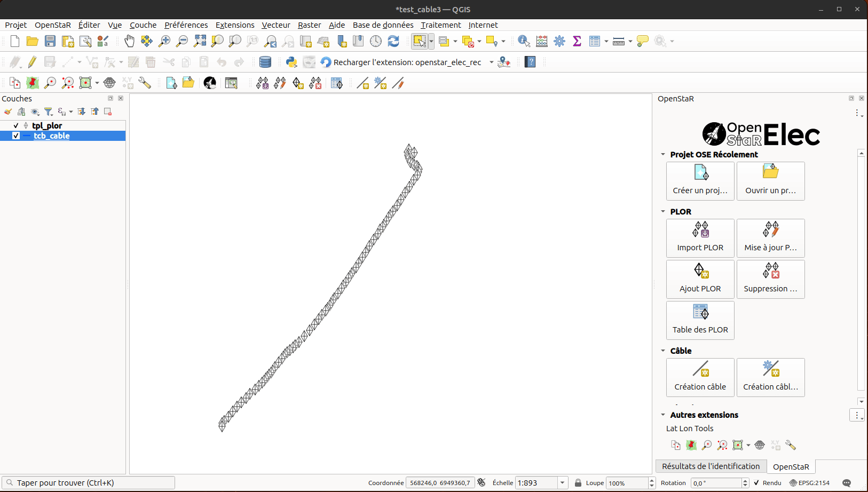Open the Projet menu
Screen dimensions: 868x492
pyautogui.click(x=16, y=25)
